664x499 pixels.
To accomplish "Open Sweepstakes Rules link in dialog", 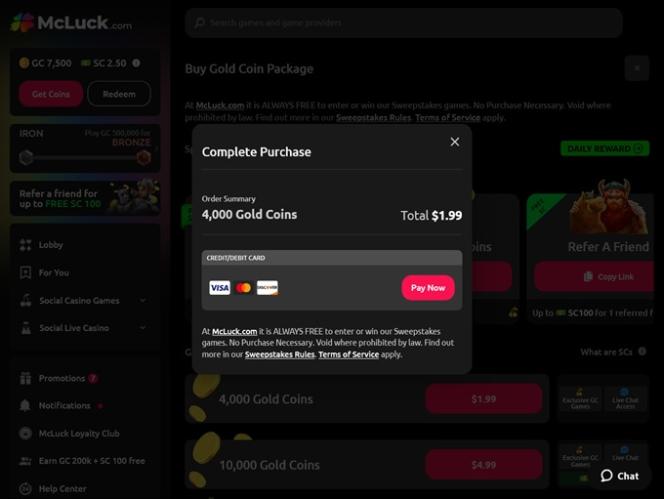I will (x=279, y=355).
